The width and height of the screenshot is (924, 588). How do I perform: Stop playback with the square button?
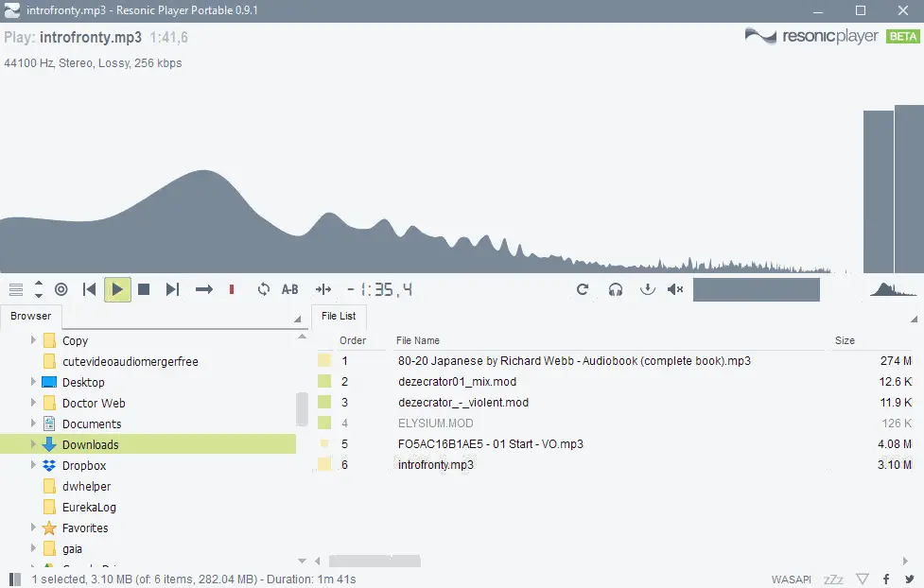pos(144,289)
